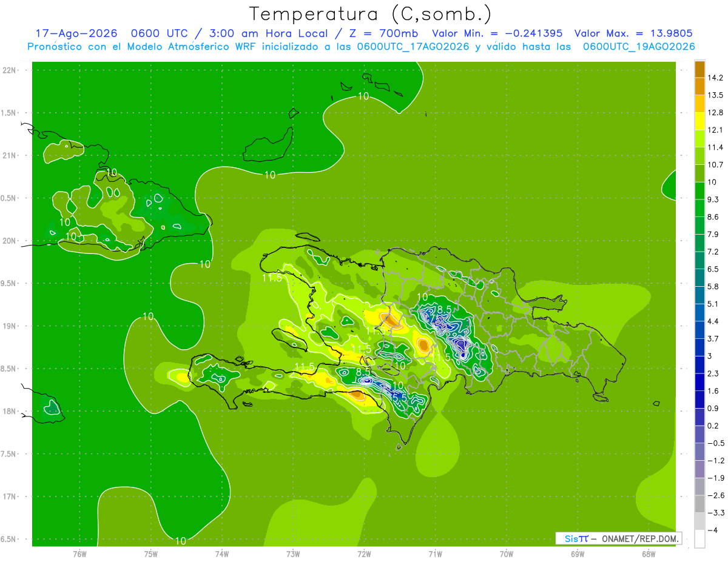Viewport: 728px width, 562px height.
Task: Click the '5.1' colorbar label
Action: tap(713, 304)
